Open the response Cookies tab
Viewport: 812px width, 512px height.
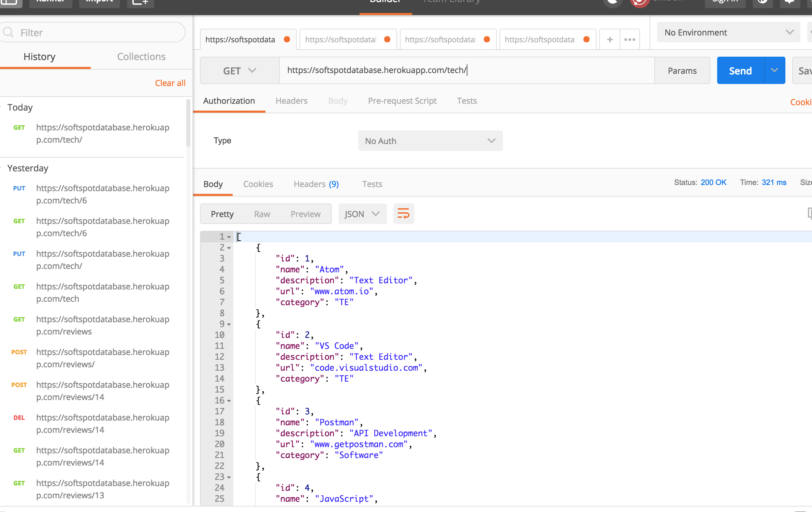coord(258,184)
